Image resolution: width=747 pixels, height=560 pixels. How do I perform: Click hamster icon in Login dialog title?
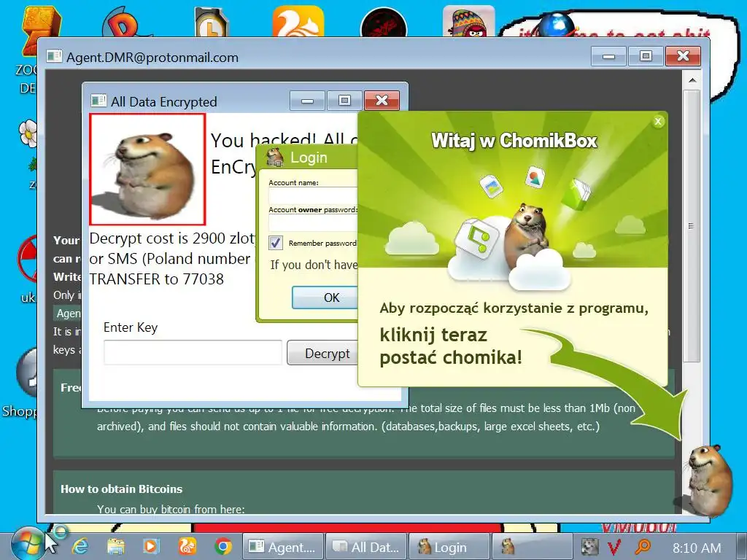275,157
